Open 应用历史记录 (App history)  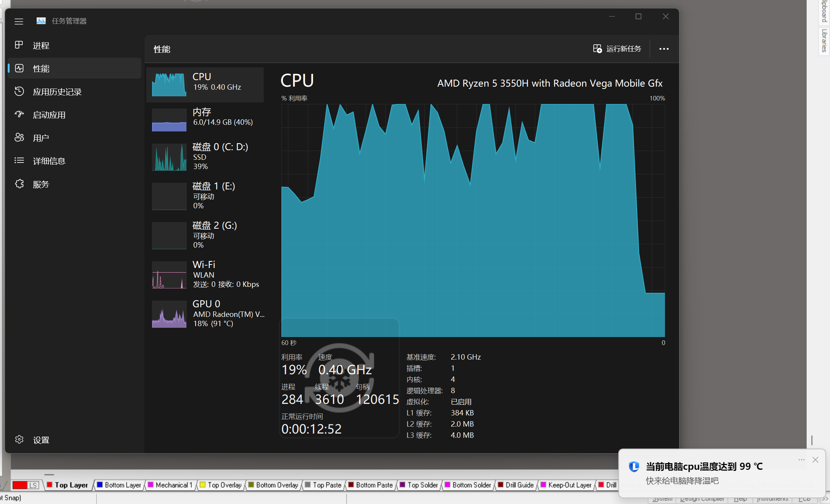tap(75, 92)
